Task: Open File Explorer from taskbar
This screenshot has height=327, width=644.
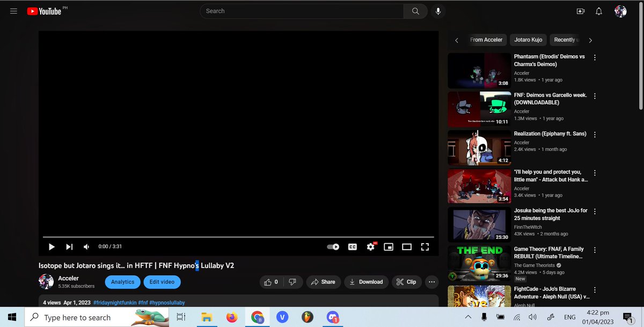Action: [207, 317]
